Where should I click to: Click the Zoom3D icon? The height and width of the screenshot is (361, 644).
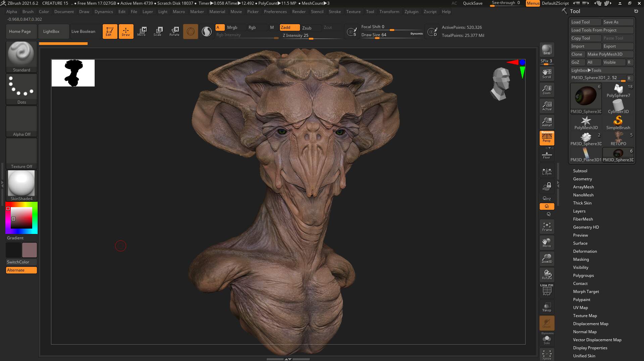click(547, 258)
